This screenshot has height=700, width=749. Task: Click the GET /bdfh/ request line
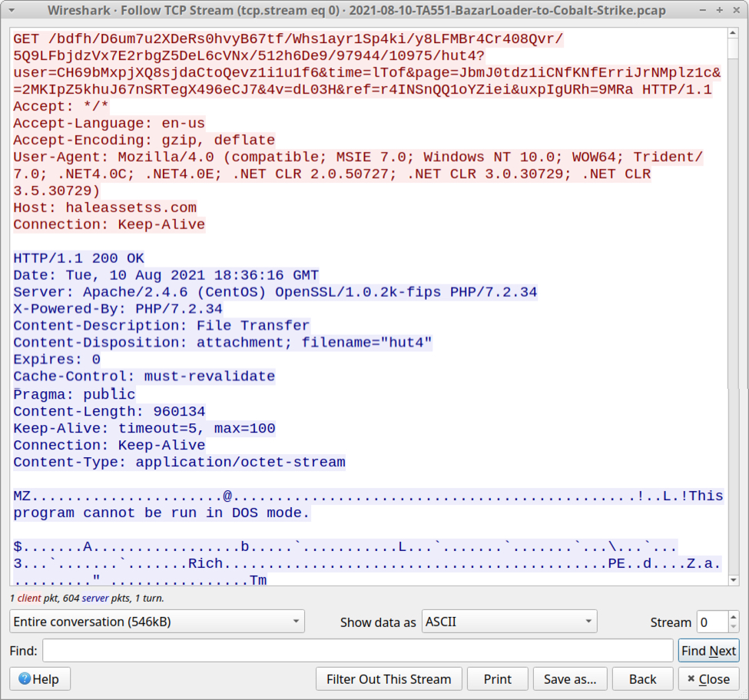pyautogui.click(x=289, y=38)
